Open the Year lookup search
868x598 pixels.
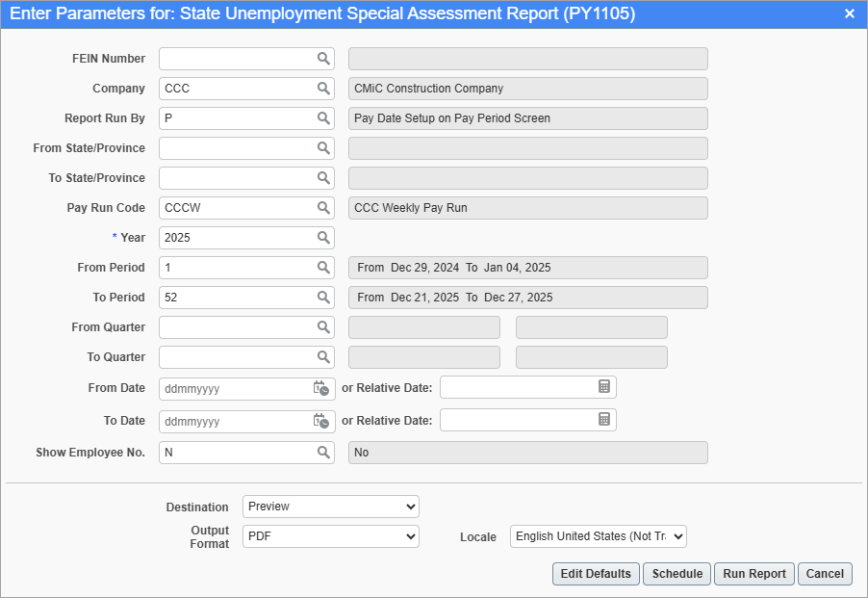point(323,238)
